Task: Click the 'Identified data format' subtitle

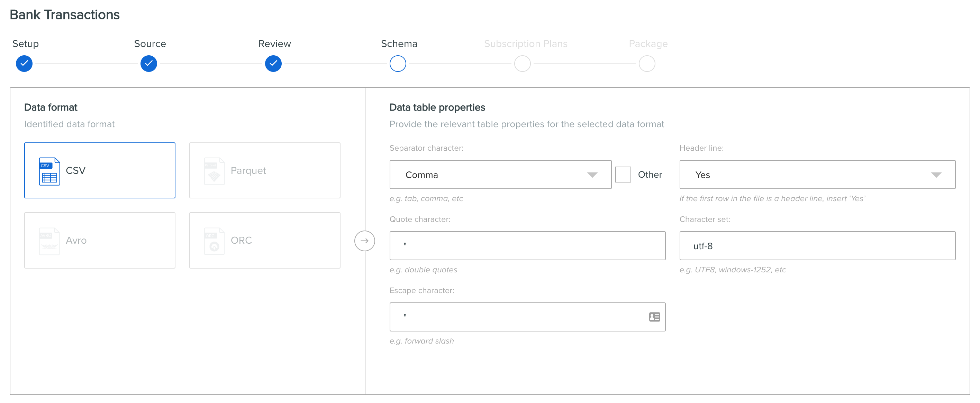Action: 69,124
